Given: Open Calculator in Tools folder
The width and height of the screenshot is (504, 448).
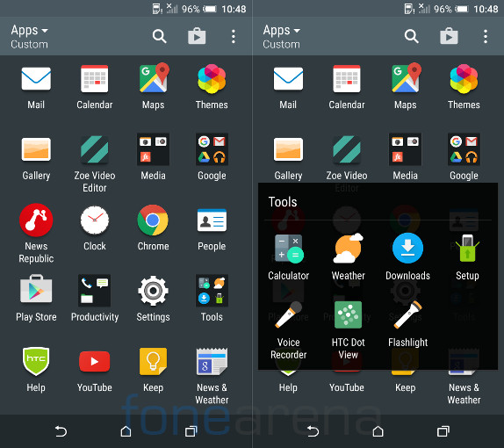Looking at the screenshot, I should pos(289,249).
